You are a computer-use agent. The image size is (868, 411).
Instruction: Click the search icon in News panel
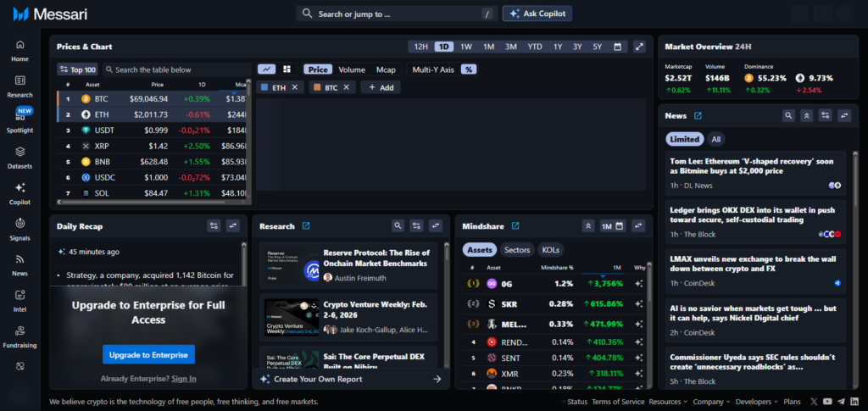coord(787,115)
